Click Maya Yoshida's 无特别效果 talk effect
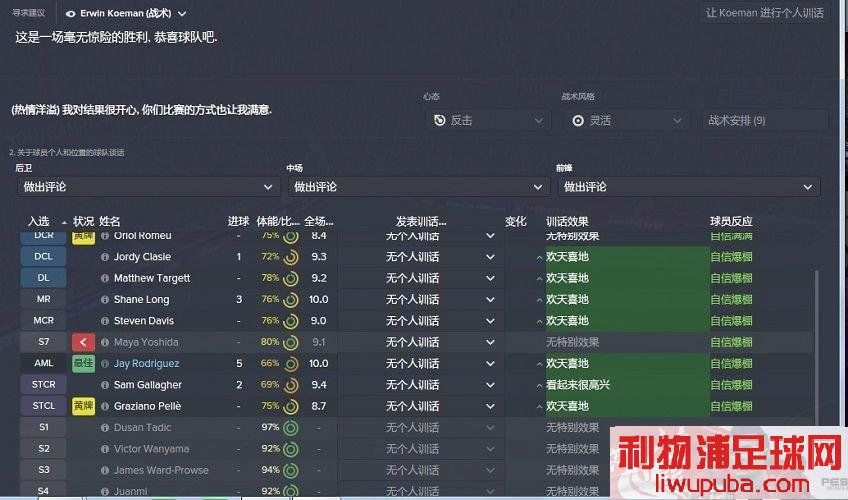This screenshot has height=500, width=848. (x=573, y=342)
